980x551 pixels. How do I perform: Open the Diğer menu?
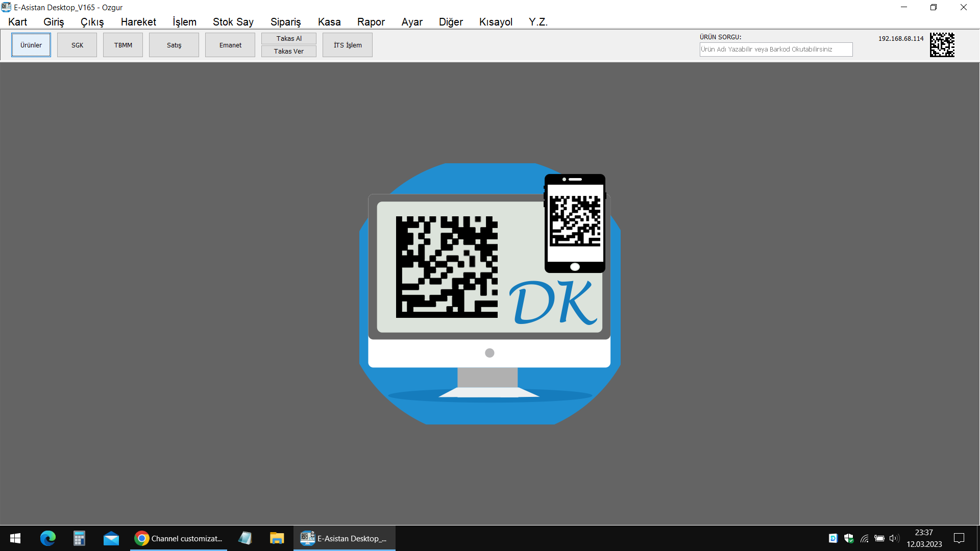pos(451,22)
